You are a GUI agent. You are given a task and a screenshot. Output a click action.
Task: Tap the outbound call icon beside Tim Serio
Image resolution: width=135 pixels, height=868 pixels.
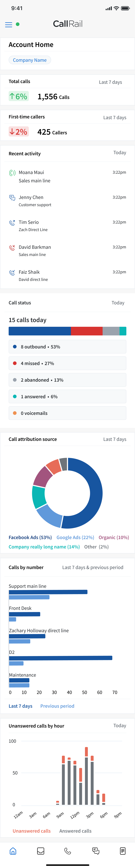(x=12, y=223)
